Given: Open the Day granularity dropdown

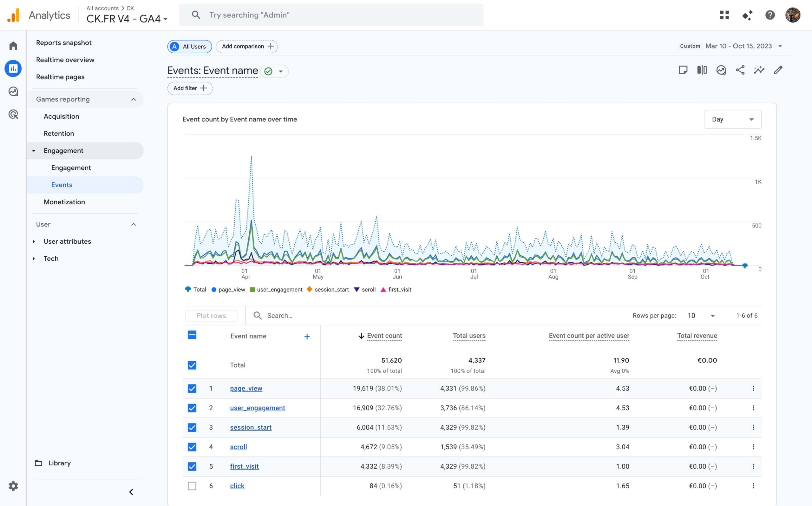Looking at the screenshot, I should 733,120.
